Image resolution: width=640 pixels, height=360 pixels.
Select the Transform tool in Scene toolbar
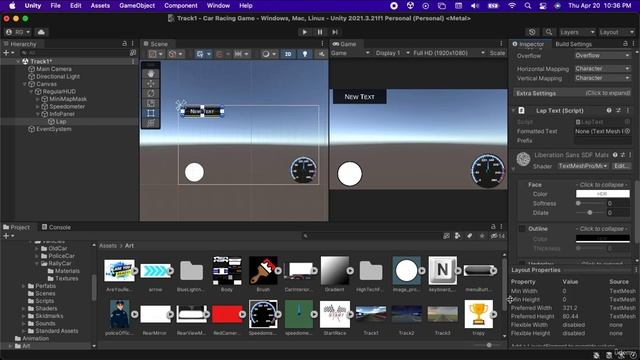[151, 123]
